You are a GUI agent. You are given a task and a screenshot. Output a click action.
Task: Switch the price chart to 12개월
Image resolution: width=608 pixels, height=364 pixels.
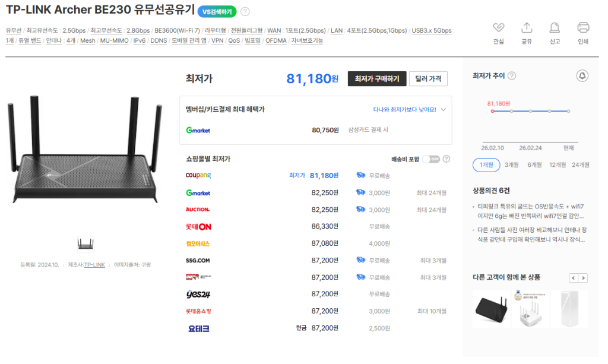(557, 164)
